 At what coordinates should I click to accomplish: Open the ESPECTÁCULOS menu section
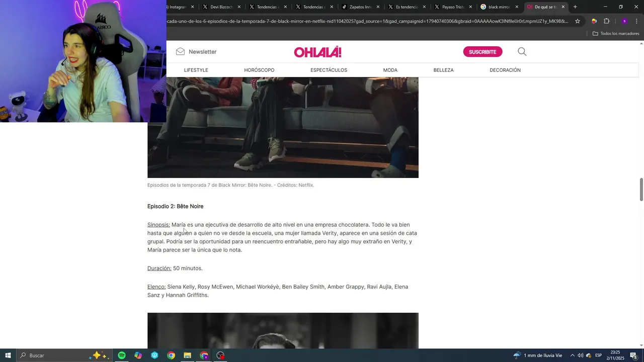[329, 70]
